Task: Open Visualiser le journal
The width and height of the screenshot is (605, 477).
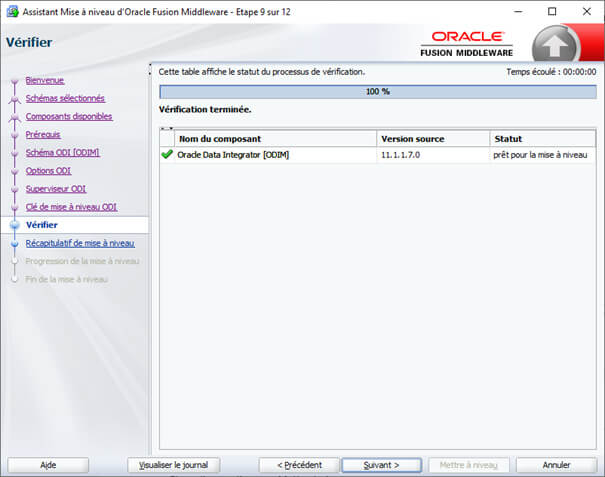Action: coord(174,465)
